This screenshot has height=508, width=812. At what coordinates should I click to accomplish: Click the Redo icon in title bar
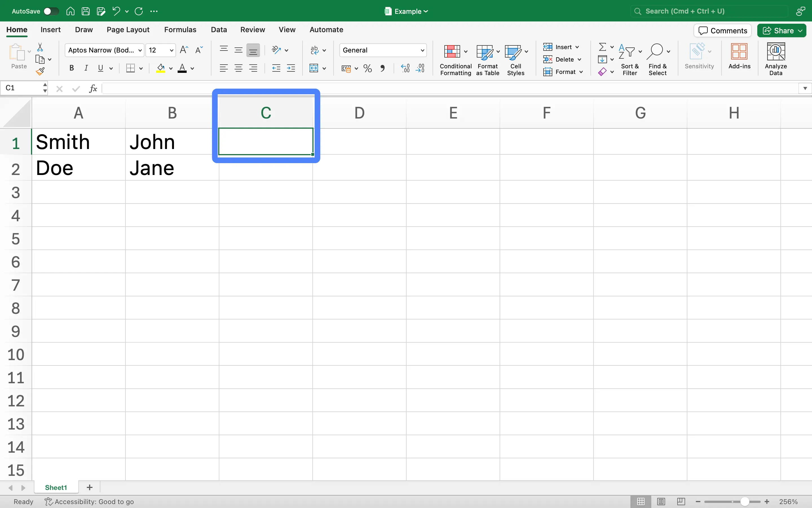point(139,11)
